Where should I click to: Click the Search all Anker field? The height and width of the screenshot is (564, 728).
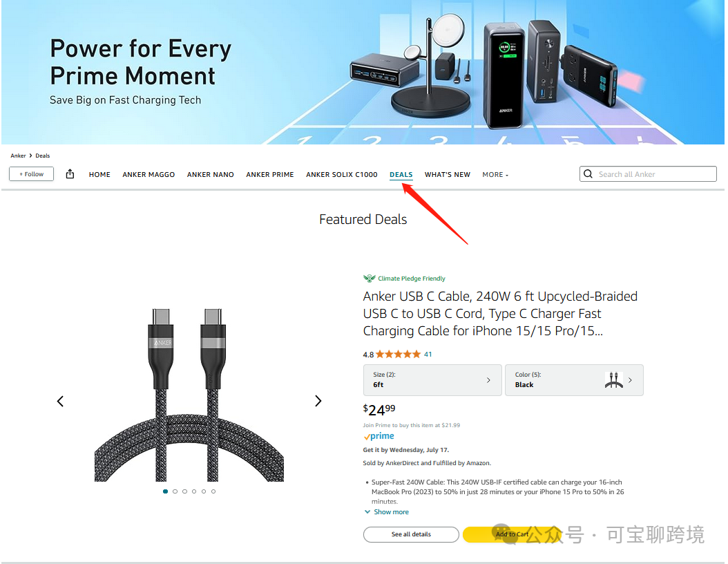(x=648, y=173)
